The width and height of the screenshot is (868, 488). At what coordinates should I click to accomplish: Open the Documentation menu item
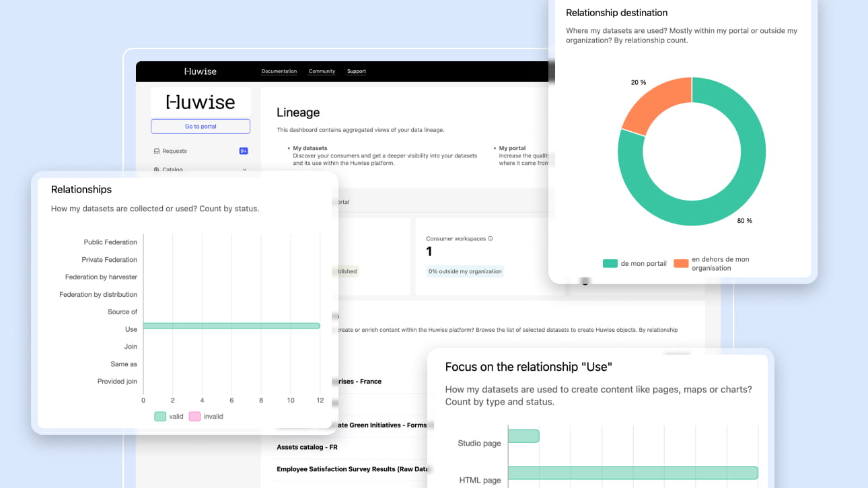pyautogui.click(x=279, y=71)
